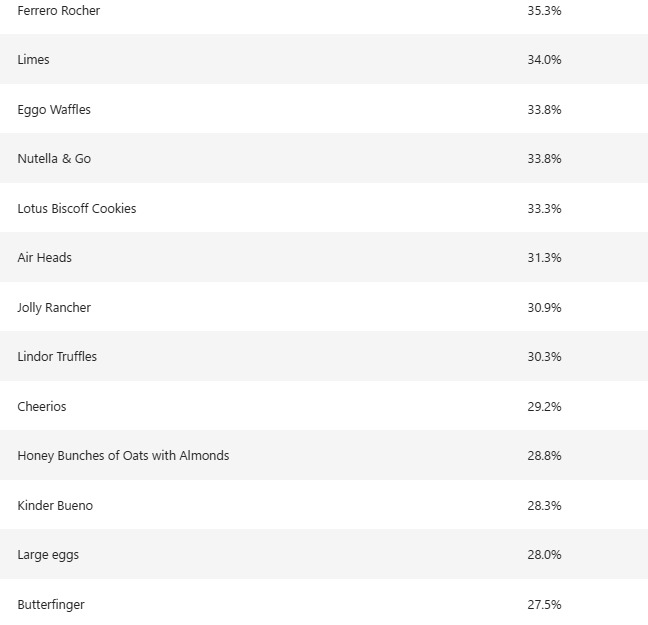Screen dimensions: 648x625
Task: Click the Eggo Waffles entry
Action: pos(54,110)
